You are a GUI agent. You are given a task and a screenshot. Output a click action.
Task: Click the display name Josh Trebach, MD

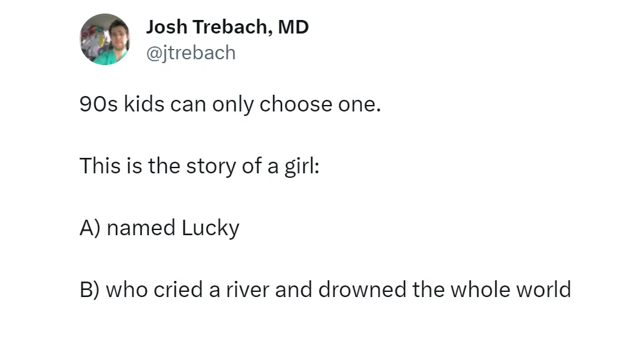pos(227,27)
